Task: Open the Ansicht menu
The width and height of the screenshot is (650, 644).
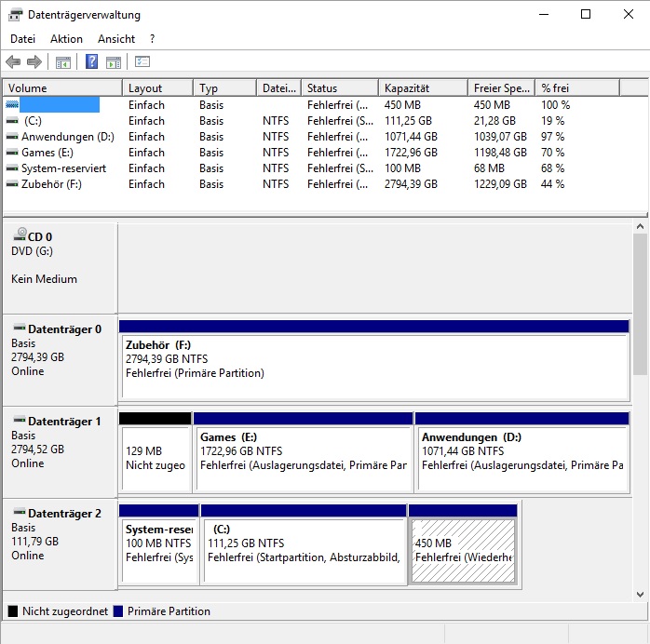Action: pos(116,39)
